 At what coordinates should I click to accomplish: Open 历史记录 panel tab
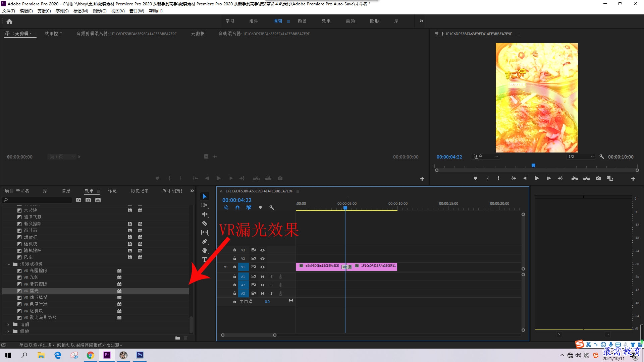(x=140, y=191)
